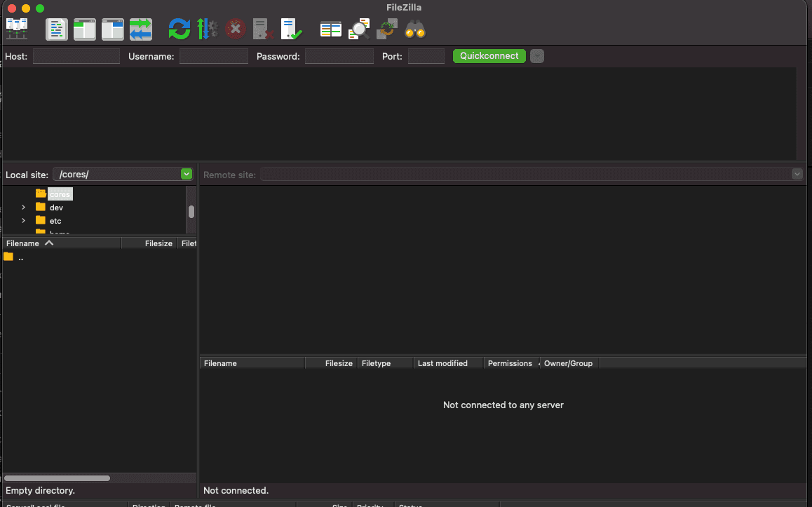Click the Password input field
Image resolution: width=812 pixels, height=507 pixels.
click(x=339, y=56)
